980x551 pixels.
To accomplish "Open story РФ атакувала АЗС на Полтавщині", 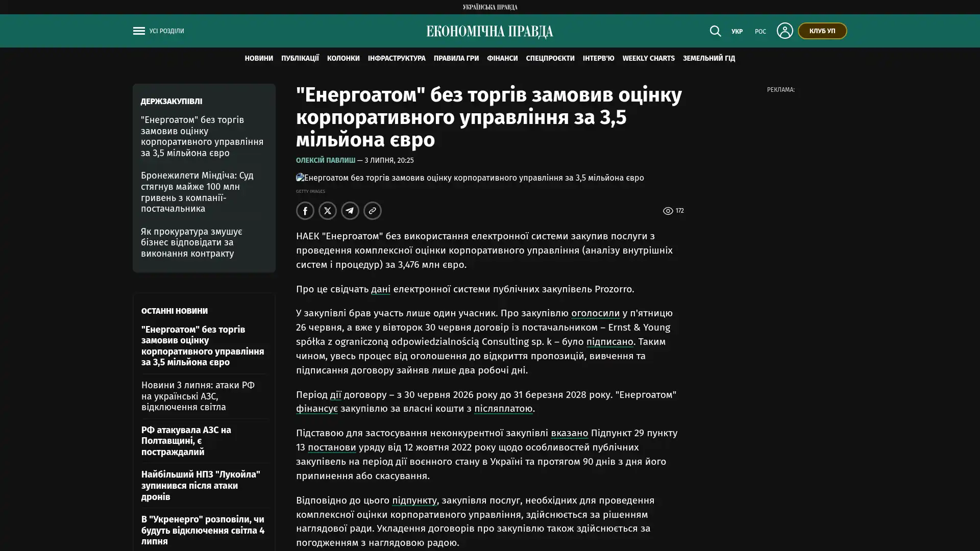I will (186, 441).
